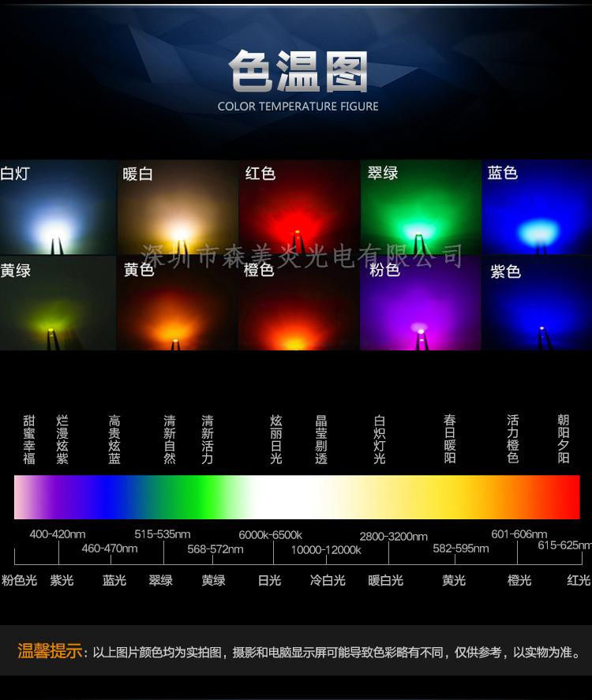Click the green section of spectrum bar
592x700 pixels.
[x=185, y=497]
